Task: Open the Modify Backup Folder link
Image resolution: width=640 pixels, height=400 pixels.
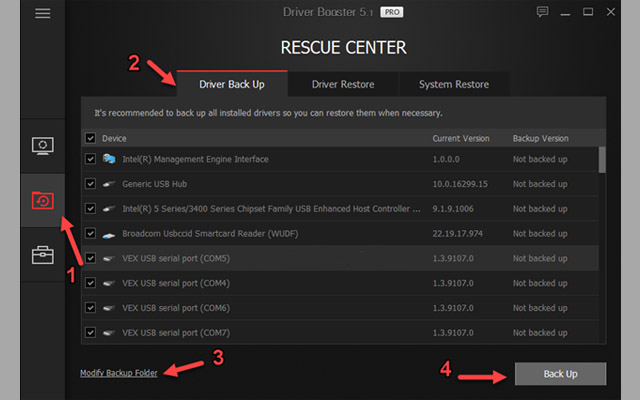Action: pos(118,373)
